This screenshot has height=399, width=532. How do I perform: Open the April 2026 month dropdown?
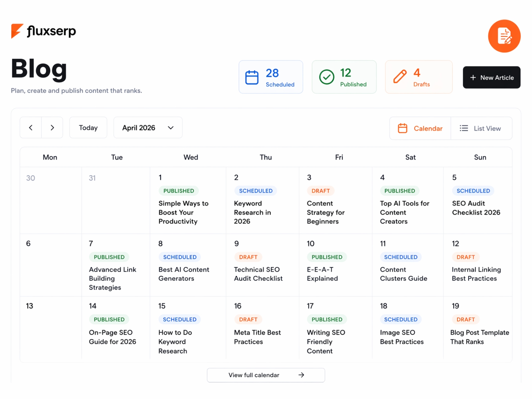148,127
